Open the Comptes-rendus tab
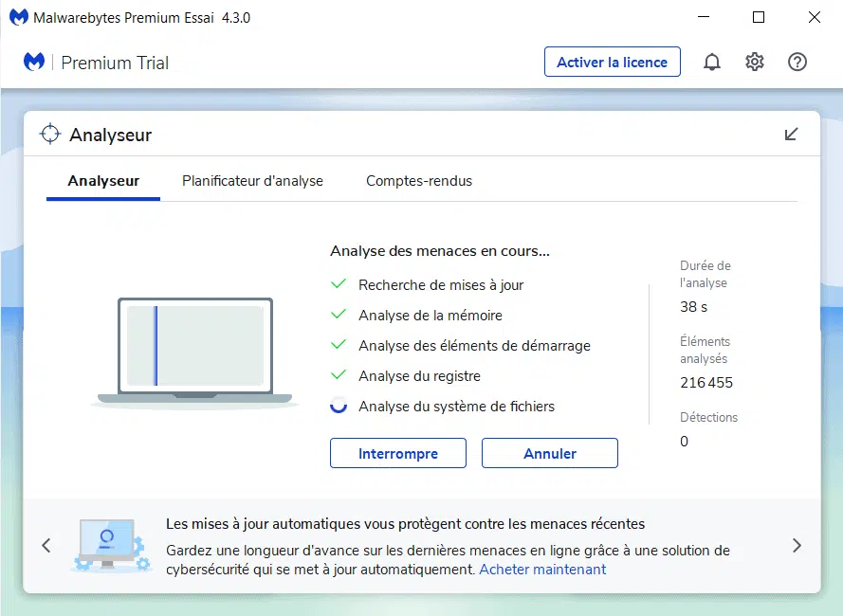This screenshot has width=843, height=616. tap(419, 181)
